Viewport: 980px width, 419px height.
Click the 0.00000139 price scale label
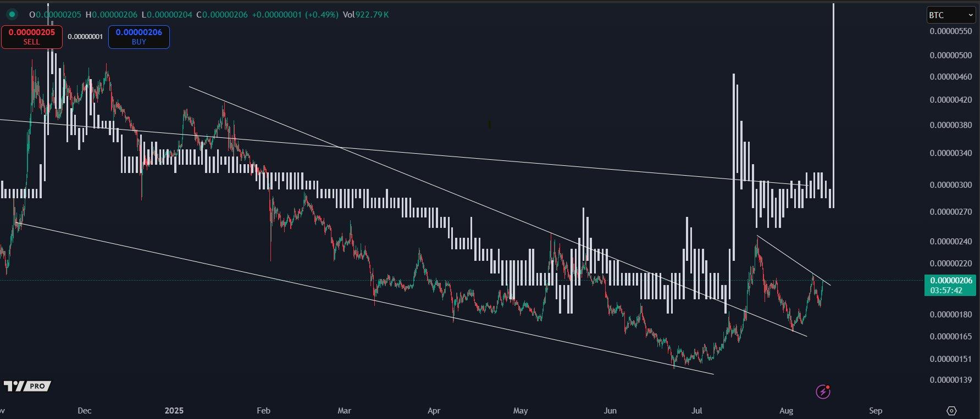pos(951,380)
